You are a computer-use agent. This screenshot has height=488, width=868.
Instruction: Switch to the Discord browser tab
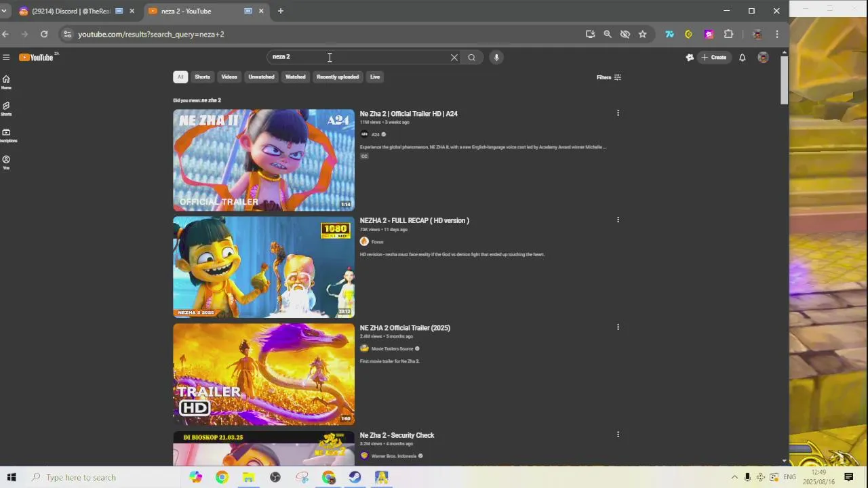click(71, 11)
